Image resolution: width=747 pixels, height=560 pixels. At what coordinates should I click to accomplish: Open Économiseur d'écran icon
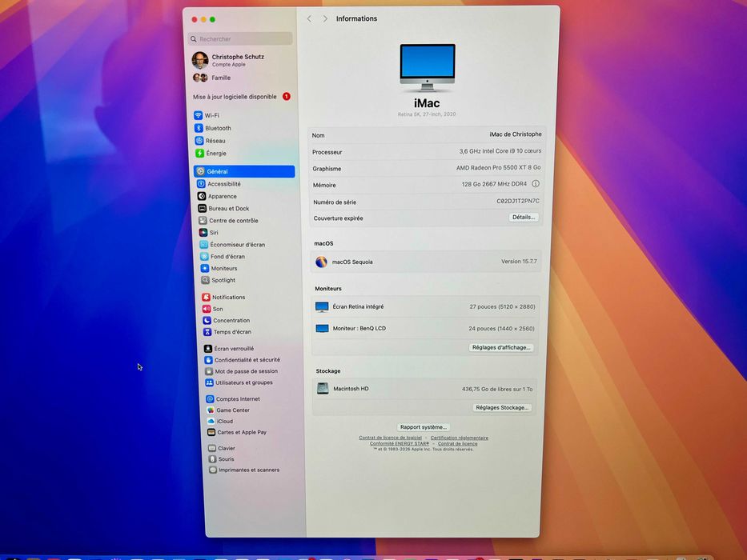(x=203, y=244)
